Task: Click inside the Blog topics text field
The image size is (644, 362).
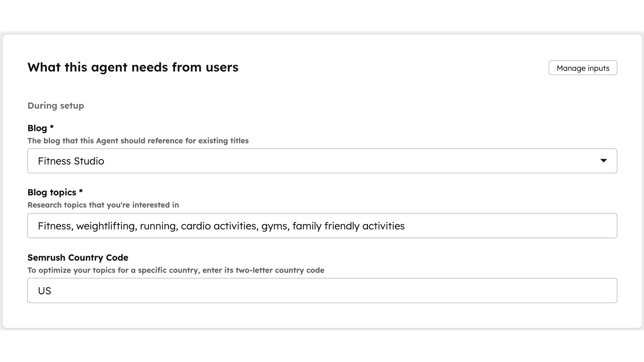Action: [313, 226]
